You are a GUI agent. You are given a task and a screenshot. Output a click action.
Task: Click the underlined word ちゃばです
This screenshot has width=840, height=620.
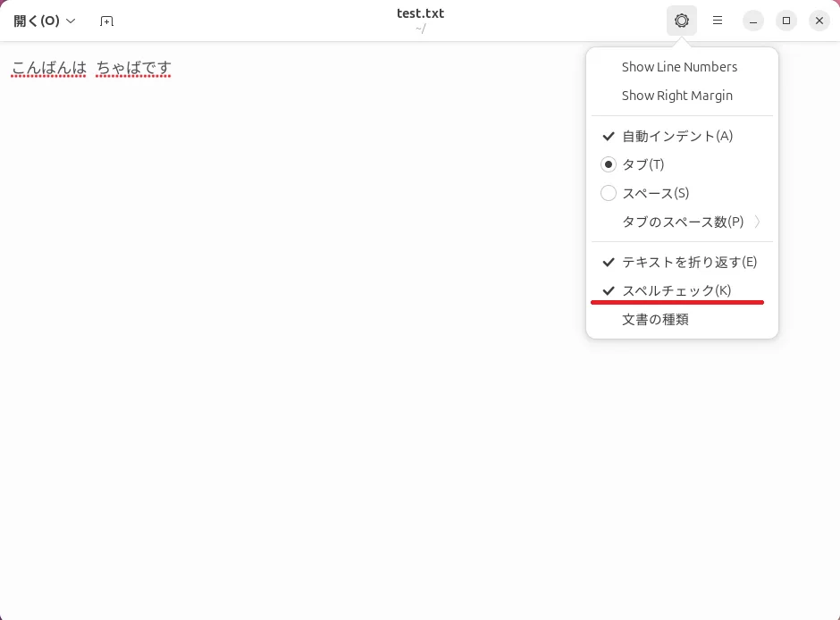133,68
